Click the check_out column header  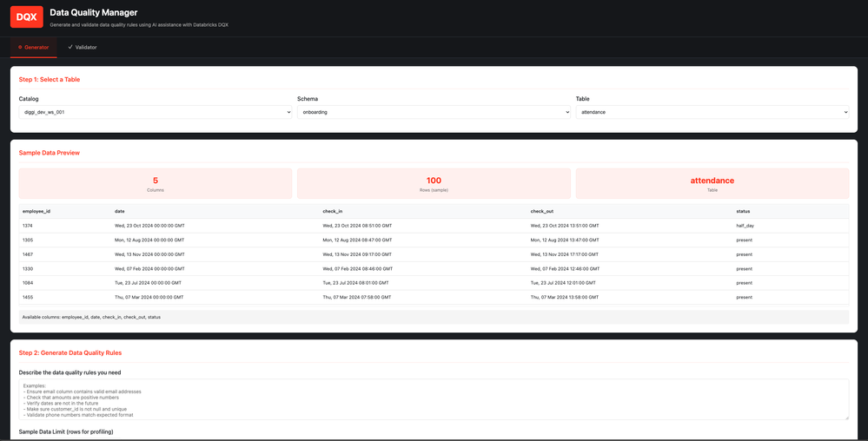coord(542,211)
